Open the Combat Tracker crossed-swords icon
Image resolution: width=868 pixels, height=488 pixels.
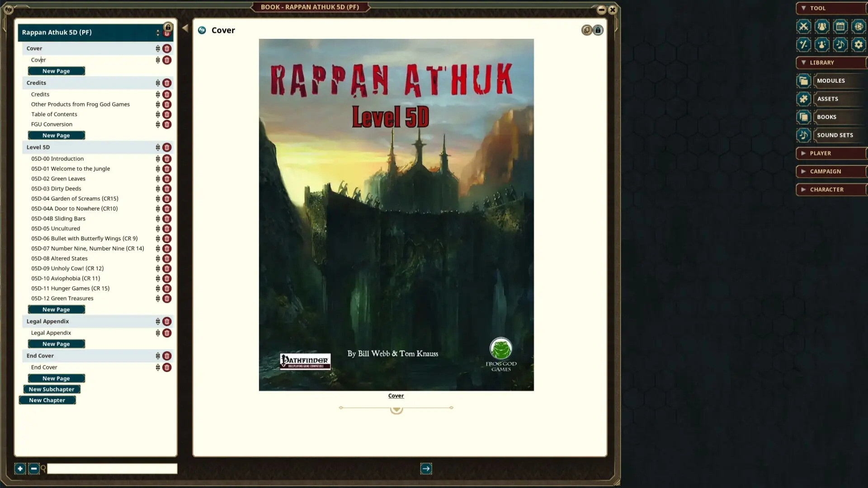coord(803,26)
